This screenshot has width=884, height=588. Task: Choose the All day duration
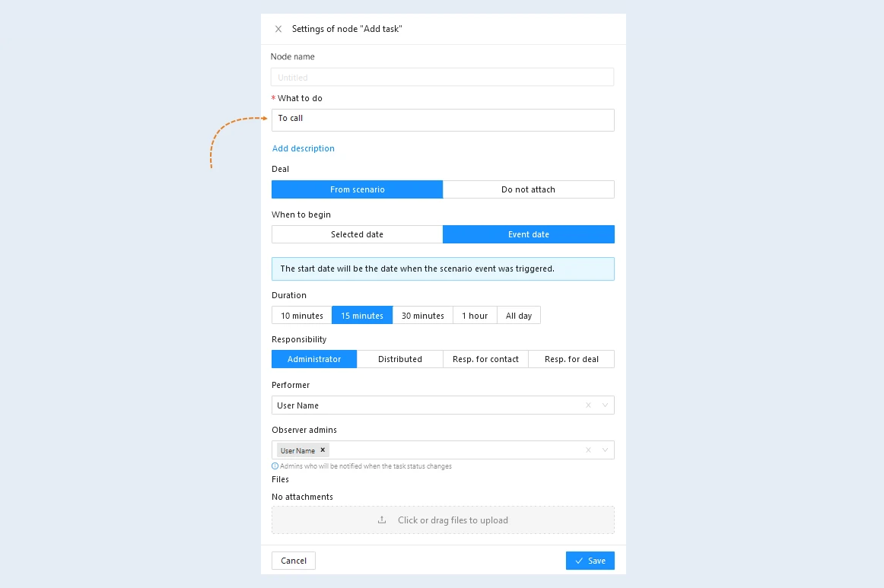(x=519, y=316)
